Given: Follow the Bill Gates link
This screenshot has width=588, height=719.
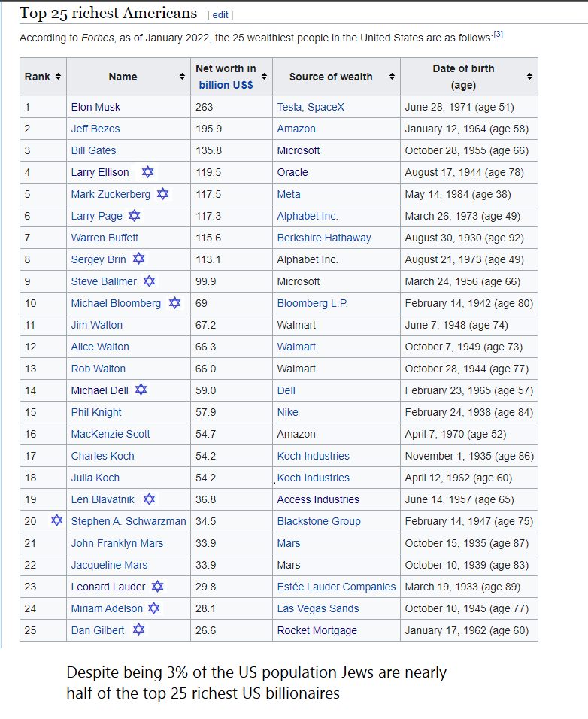Looking at the screenshot, I should (93, 150).
